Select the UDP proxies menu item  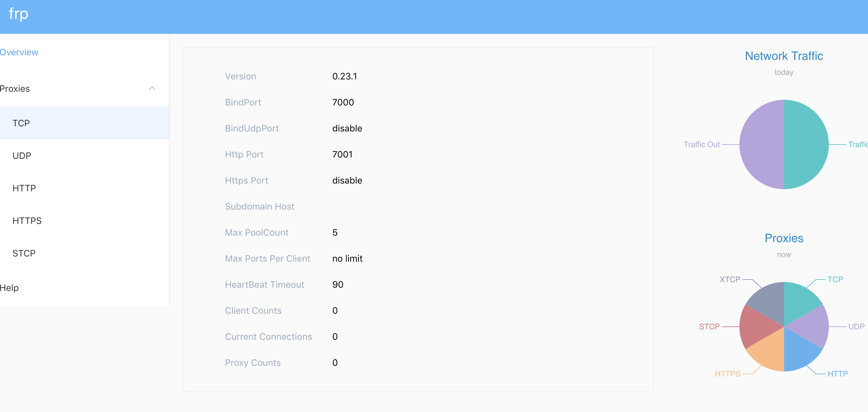coord(84,156)
